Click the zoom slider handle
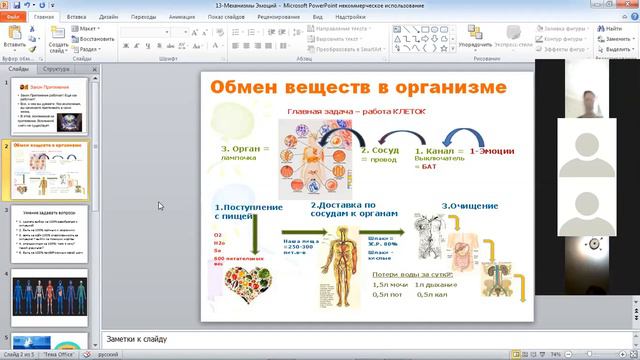 tap(589, 354)
